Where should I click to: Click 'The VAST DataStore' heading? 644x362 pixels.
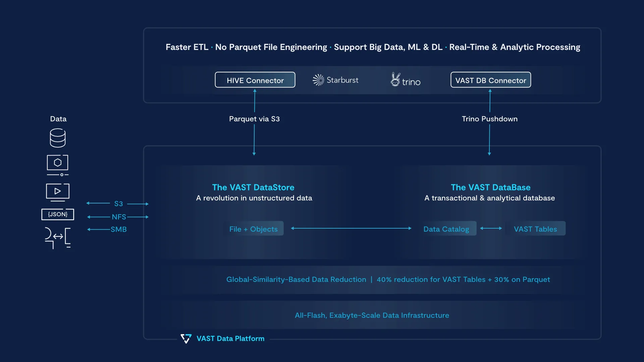253,187
